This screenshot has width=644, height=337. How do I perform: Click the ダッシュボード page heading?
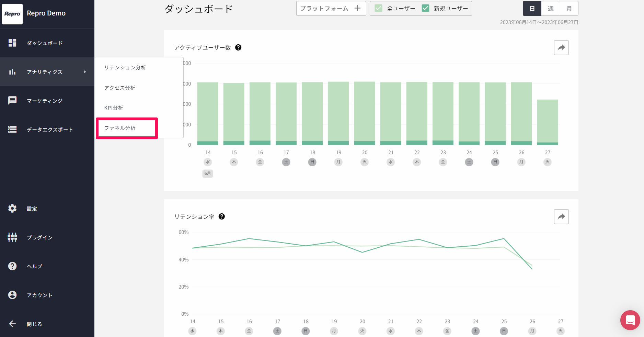199,9
